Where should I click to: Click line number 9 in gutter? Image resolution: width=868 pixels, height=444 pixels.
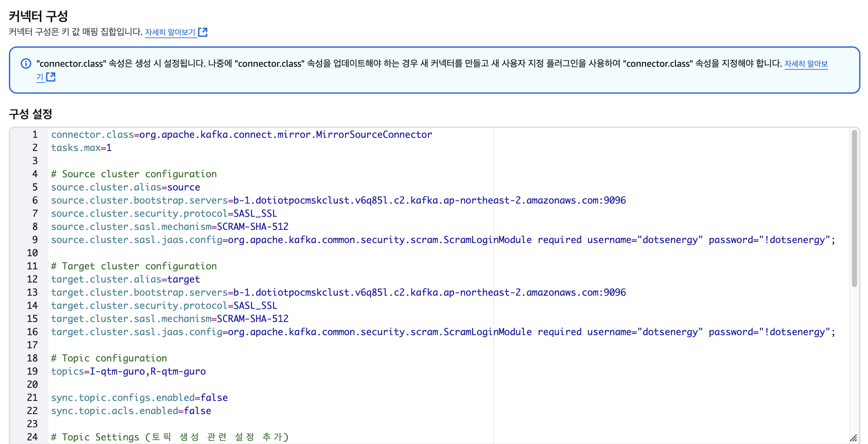pyautogui.click(x=35, y=239)
